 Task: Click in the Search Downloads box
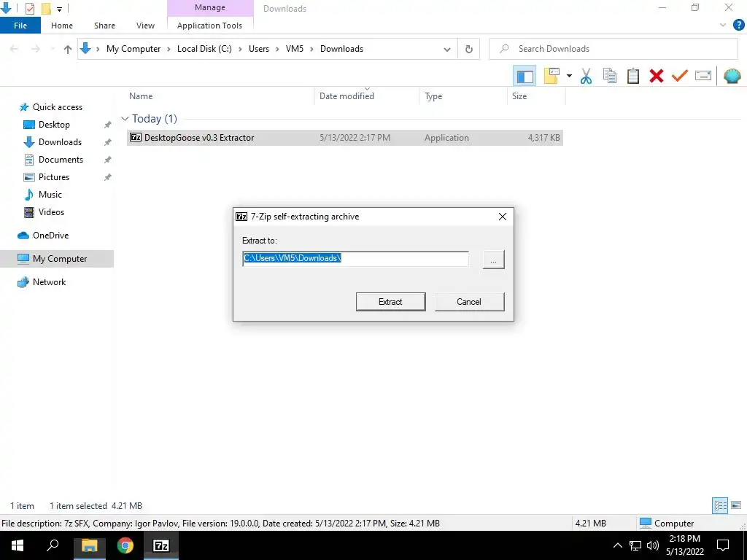click(613, 49)
